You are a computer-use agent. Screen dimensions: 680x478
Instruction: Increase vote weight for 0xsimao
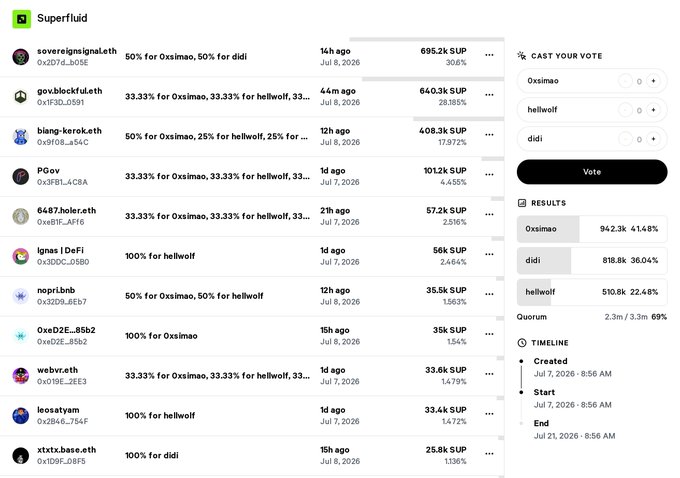[x=653, y=81]
